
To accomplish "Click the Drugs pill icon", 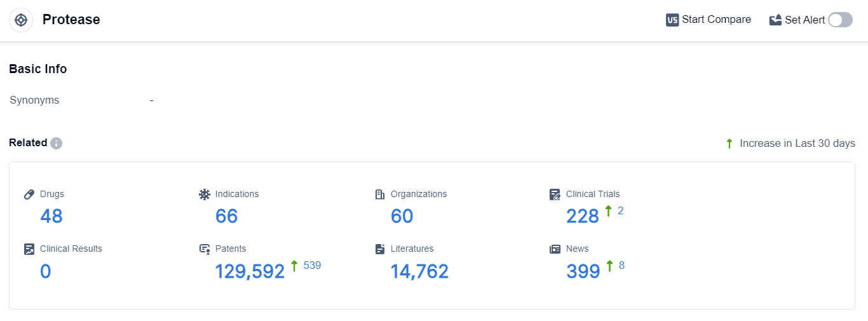I will 29,195.
